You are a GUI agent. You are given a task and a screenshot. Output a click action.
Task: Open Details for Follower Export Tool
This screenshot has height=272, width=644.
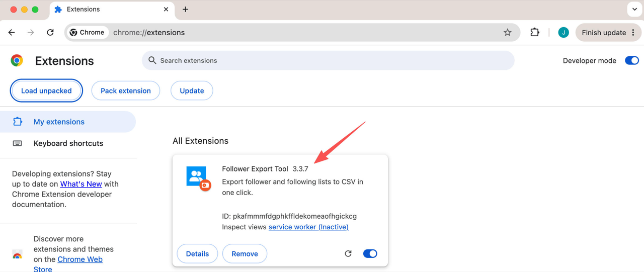[197, 254]
